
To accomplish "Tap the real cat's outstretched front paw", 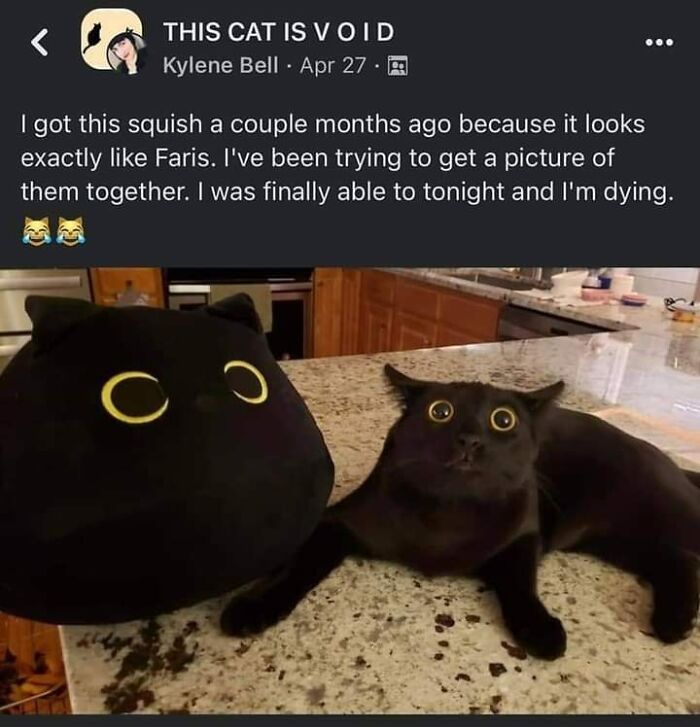I will click(x=540, y=634).
